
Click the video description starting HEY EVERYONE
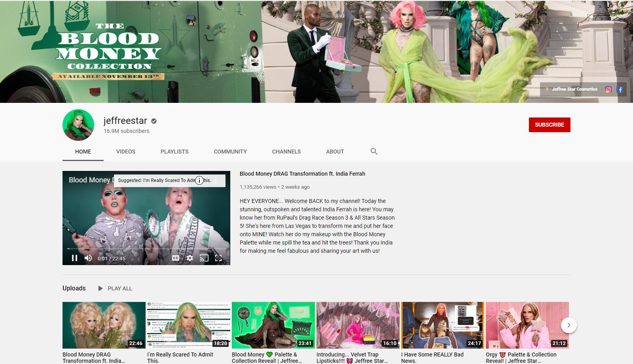click(x=317, y=226)
